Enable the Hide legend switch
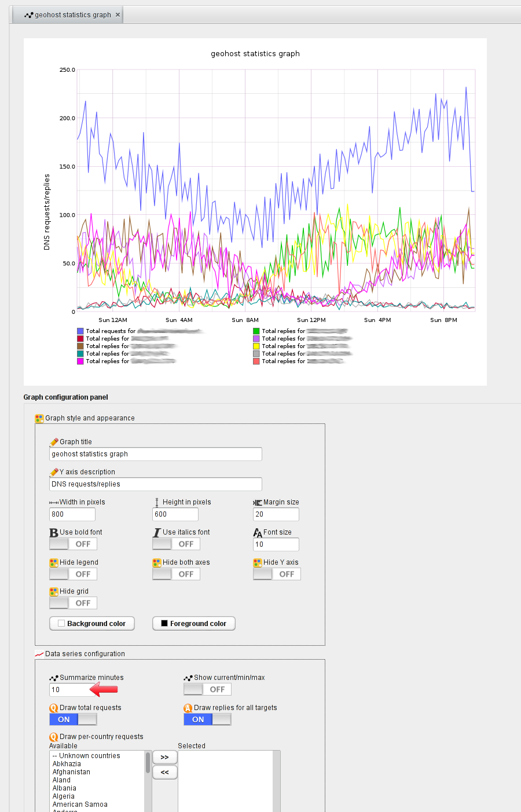 click(73, 574)
